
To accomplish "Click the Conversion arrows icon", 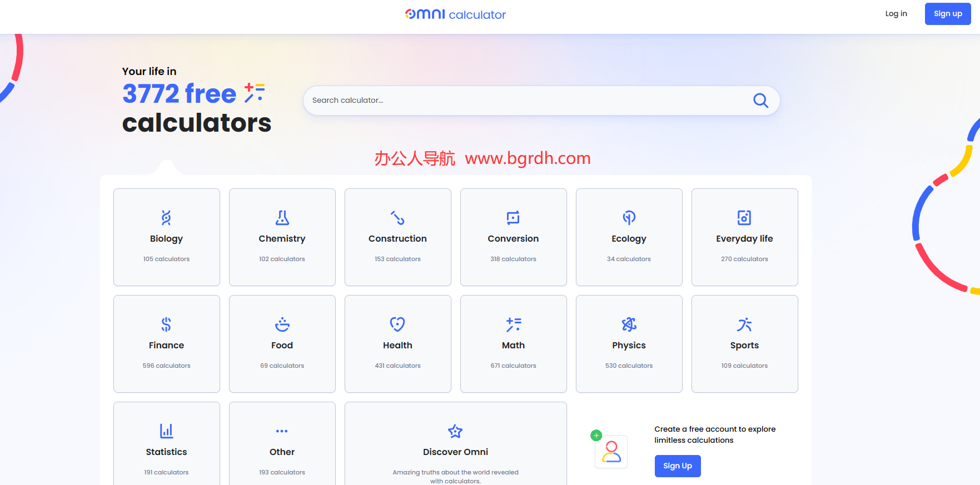I will tap(513, 218).
